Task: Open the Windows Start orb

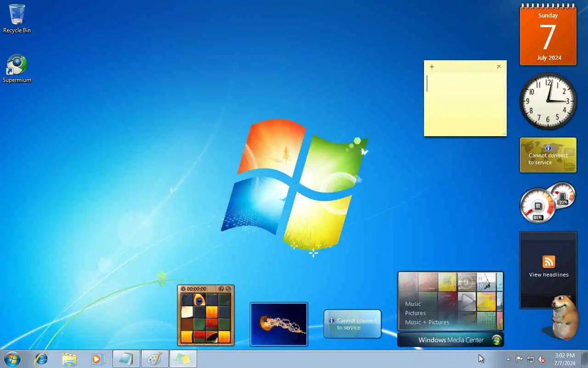Action: 12,359
